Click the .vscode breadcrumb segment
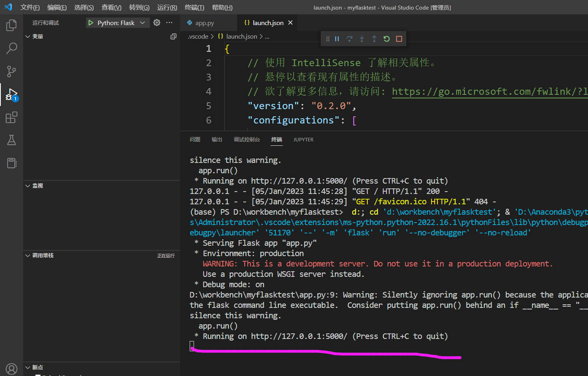This screenshot has width=588, height=376. click(198, 37)
